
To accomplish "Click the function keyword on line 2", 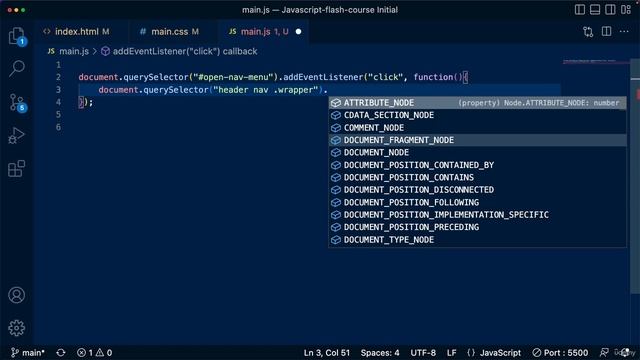I will click(433, 77).
